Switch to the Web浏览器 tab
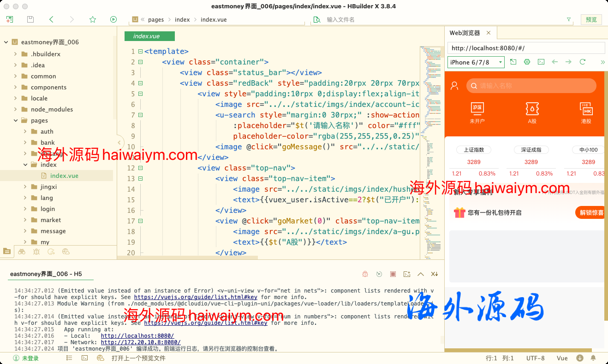 (x=465, y=33)
